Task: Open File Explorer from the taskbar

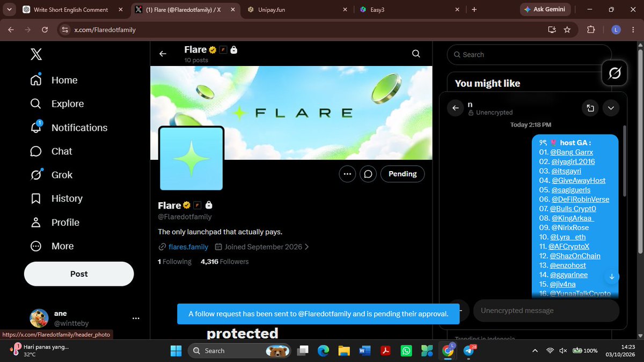Action: point(343,351)
